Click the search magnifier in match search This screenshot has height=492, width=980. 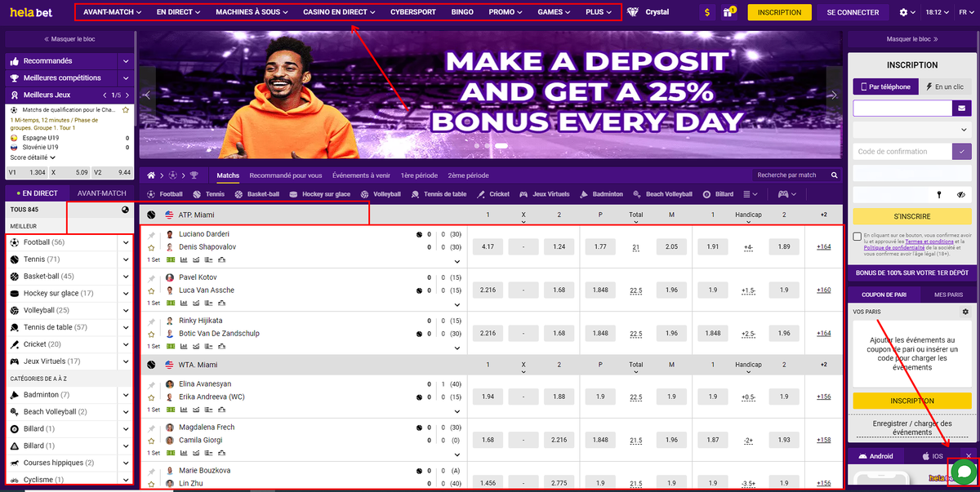pos(834,175)
